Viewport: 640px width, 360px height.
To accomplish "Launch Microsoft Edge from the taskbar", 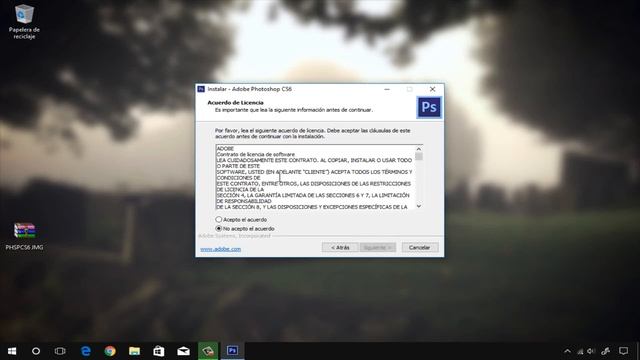I will coord(86,351).
